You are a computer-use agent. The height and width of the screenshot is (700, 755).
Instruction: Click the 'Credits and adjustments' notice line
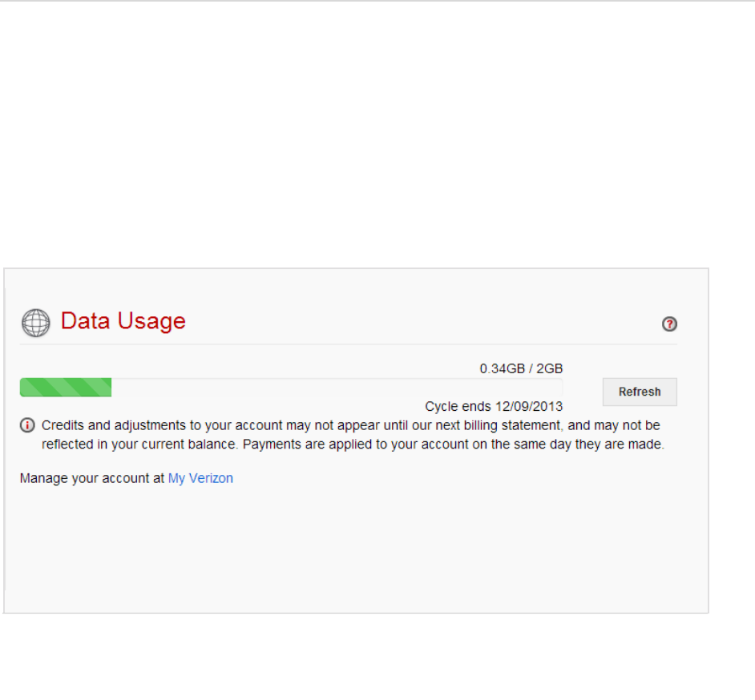[350, 425]
